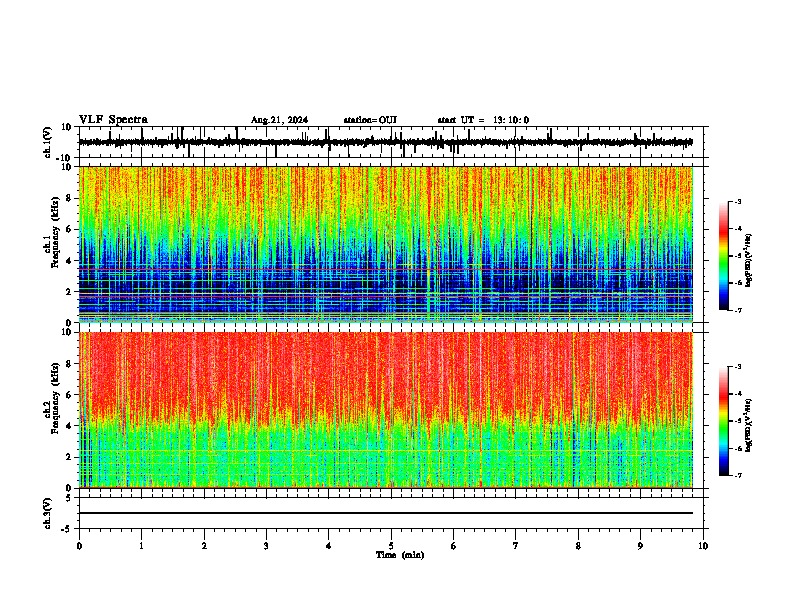The image size is (792, 612).
Task: Click the "6" kHz tick of ch.1 spectrogram
Action: point(70,230)
